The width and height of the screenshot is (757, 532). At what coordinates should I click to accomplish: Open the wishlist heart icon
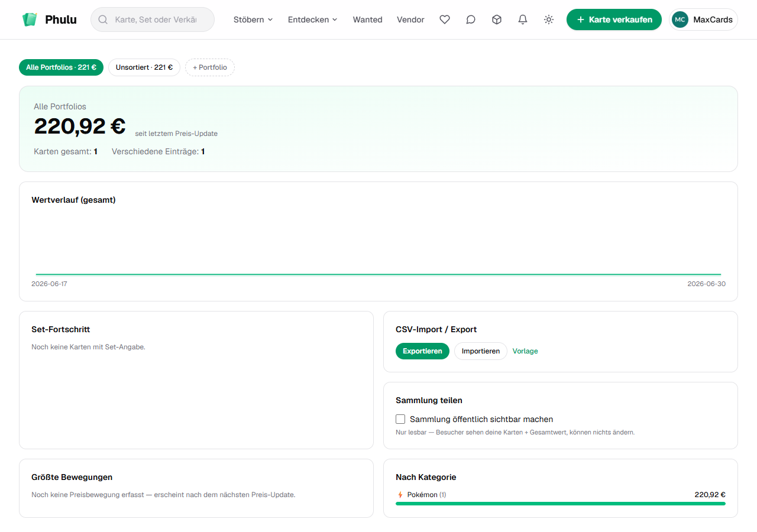click(x=445, y=20)
